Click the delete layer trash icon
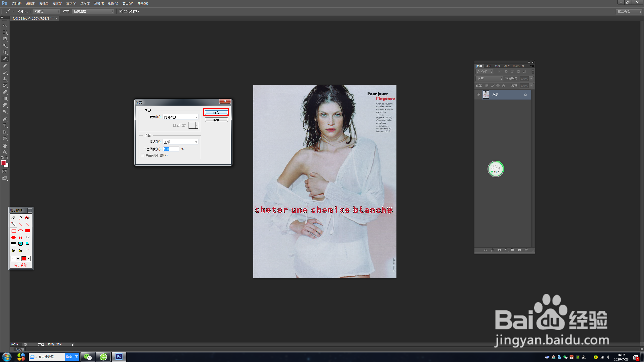Image resolution: width=644 pixels, height=362 pixels. [526, 250]
